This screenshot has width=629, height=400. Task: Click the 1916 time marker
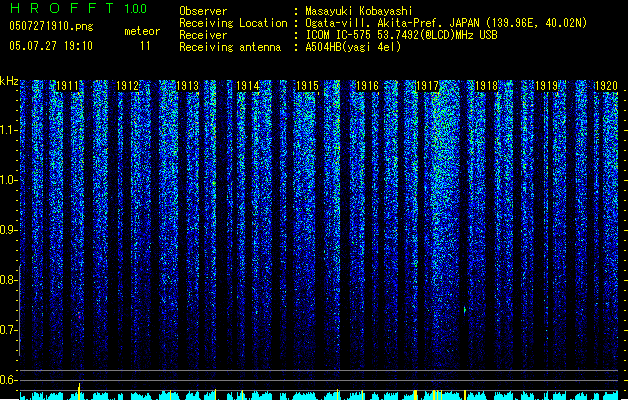367,86
